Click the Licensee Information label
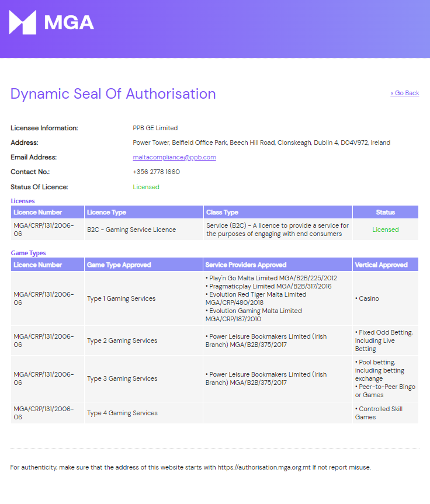Screen dimensions: 430x504 pyautogui.click(x=44, y=128)
